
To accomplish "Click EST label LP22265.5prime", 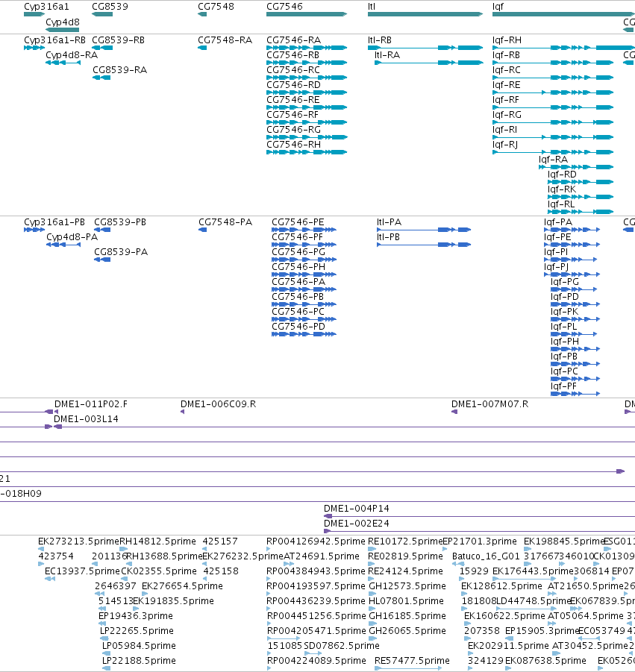I will [x=137, y=631].
